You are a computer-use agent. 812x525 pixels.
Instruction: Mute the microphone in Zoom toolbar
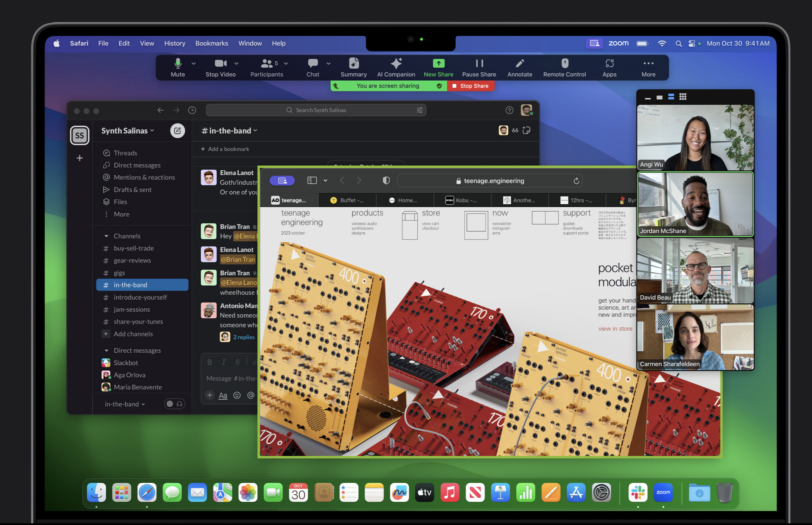pos(178,68)
